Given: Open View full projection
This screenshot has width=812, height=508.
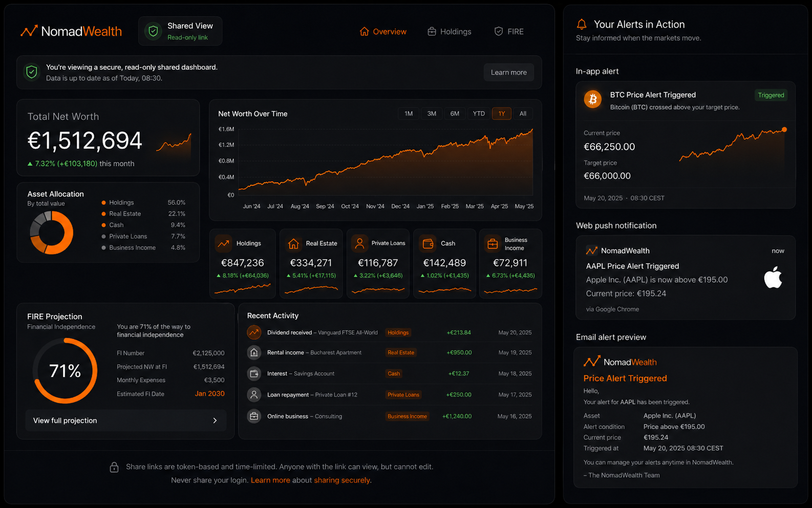Looking at the screenshot, I should click(126, 420).
